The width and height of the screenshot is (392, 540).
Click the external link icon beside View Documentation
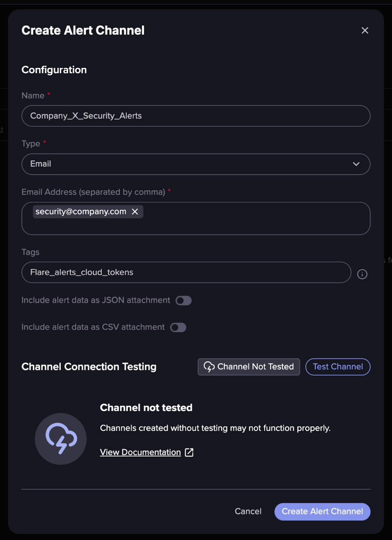189,452
